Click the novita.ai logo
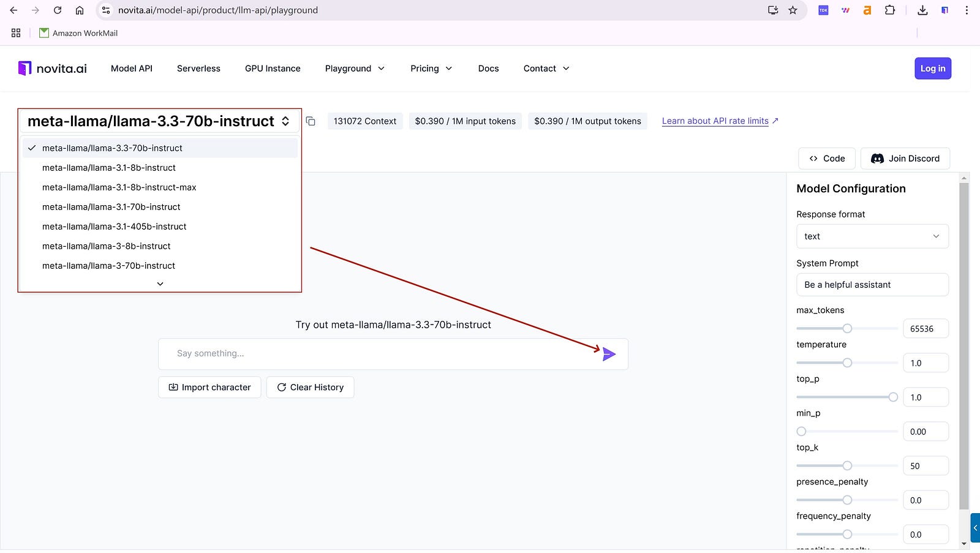Viewport: 980px width, 553px height. [x=53, y=69]
